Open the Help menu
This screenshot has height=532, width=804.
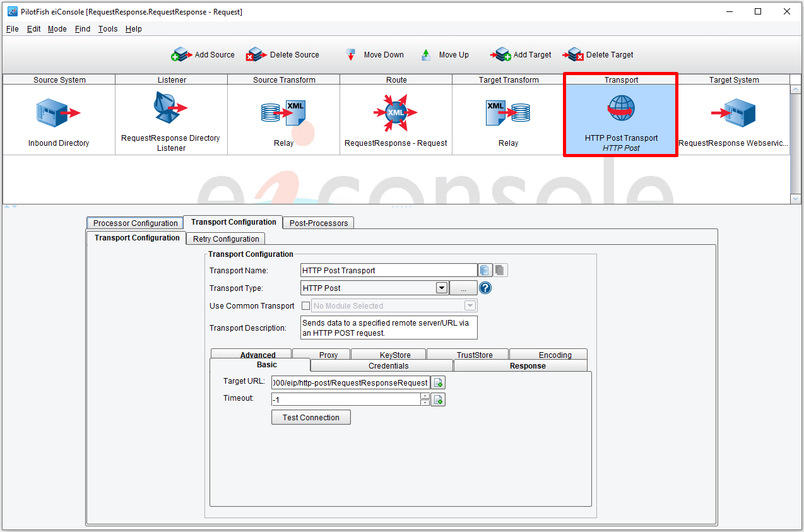click(133, 29)
